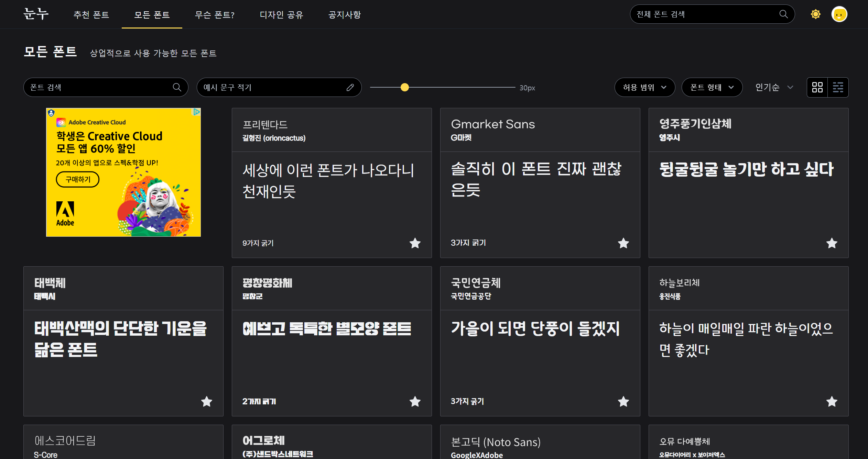
Task: Click the Adobe Creative Cloud ad banner
Action: pos(123,172)
